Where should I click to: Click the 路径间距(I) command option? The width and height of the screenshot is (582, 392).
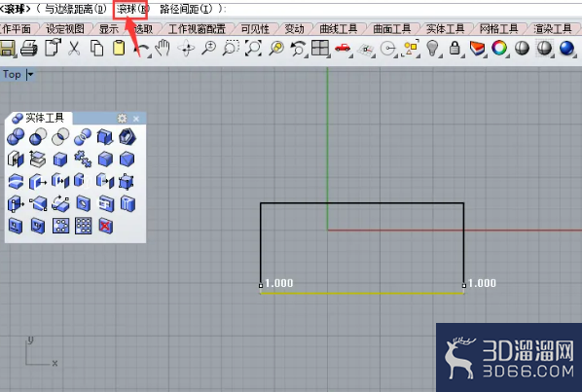186,10
